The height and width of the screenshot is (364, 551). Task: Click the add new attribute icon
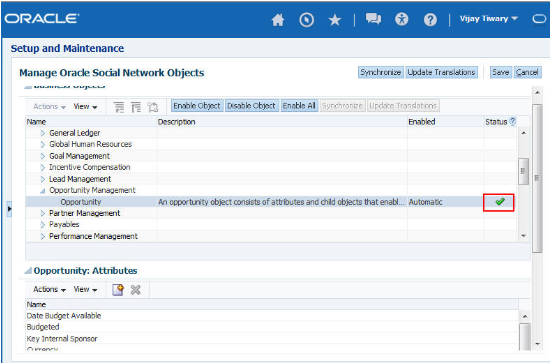click(118, 290)
